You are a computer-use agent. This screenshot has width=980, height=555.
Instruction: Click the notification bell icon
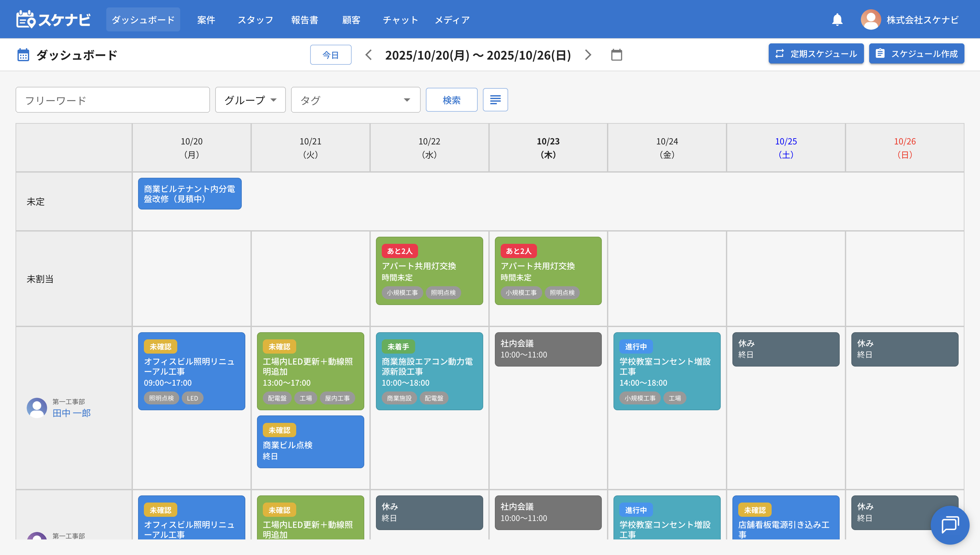(x=837, y=19)
